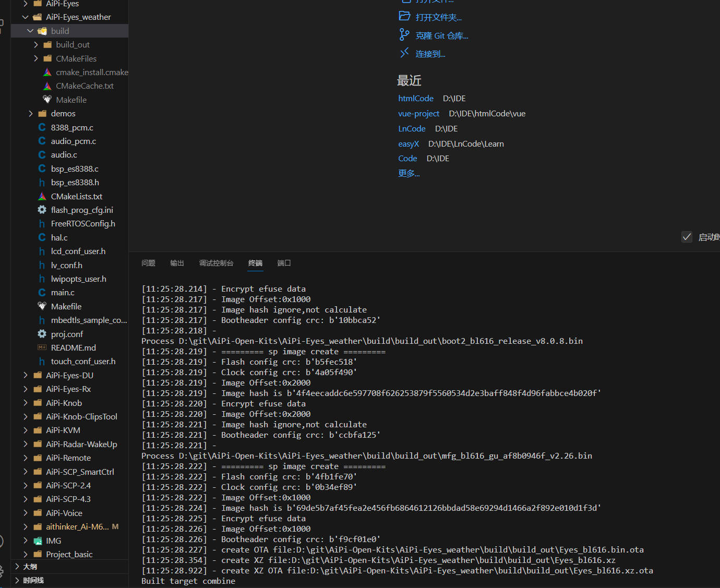Viewport: 720px width, 588px height.
Task: Click gear icon of flash_prog_cfg.ini
Action: pos(42,210)
